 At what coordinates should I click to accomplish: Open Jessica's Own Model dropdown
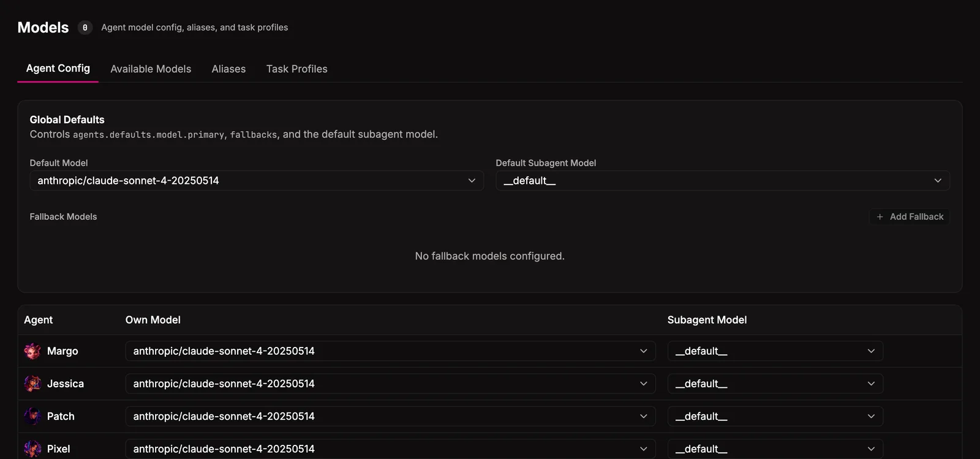click(x=391, y=384)
